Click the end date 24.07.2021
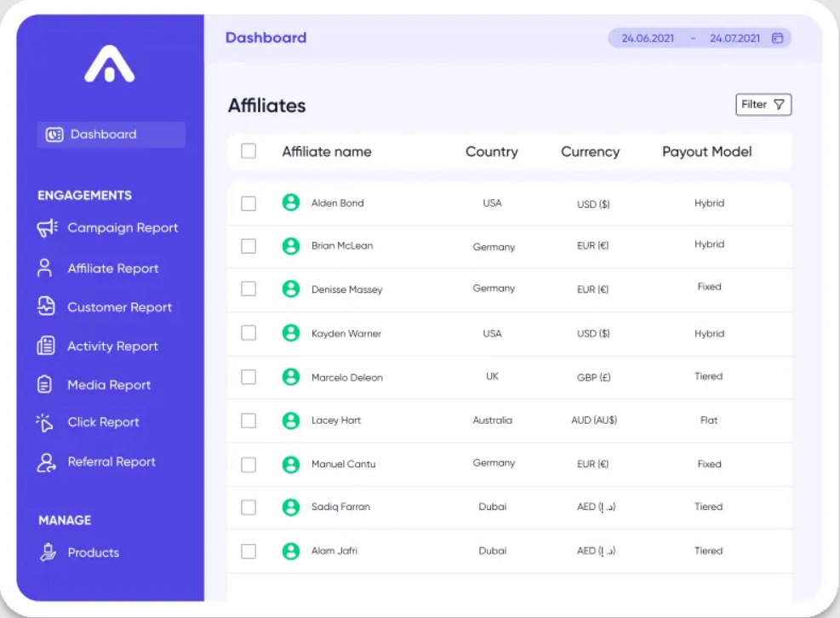Screen dimensions: 840x618 (x=735, y=38)
